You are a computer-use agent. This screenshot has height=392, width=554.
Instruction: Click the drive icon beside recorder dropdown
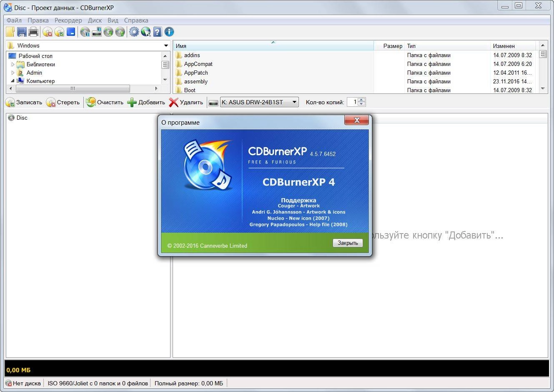click(x=213, y=103)
